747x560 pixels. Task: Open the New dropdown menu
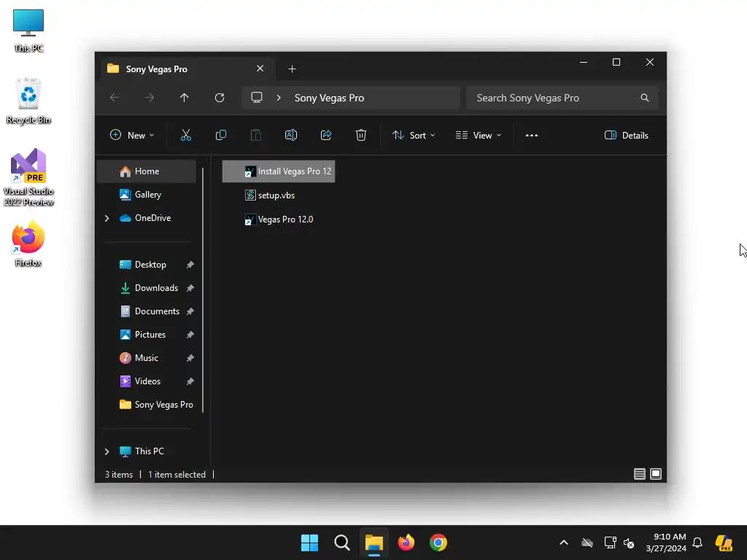click(132, 135)
